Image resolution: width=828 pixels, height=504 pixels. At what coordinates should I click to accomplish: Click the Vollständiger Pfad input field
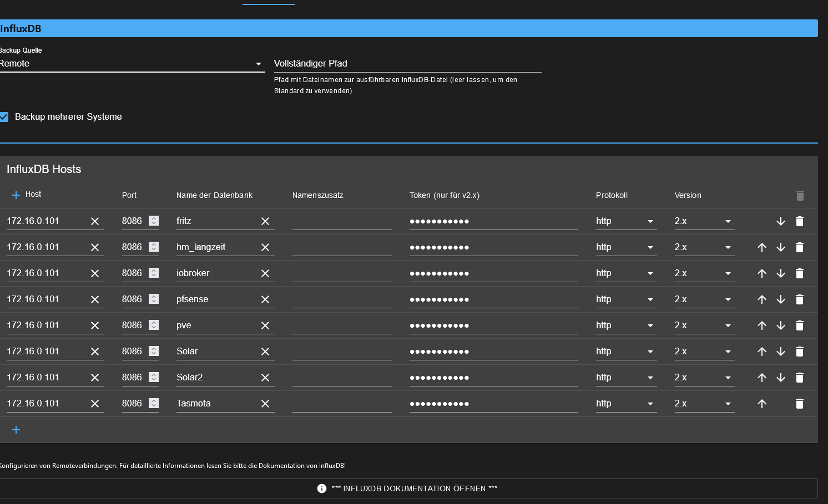tap(407, 64)
